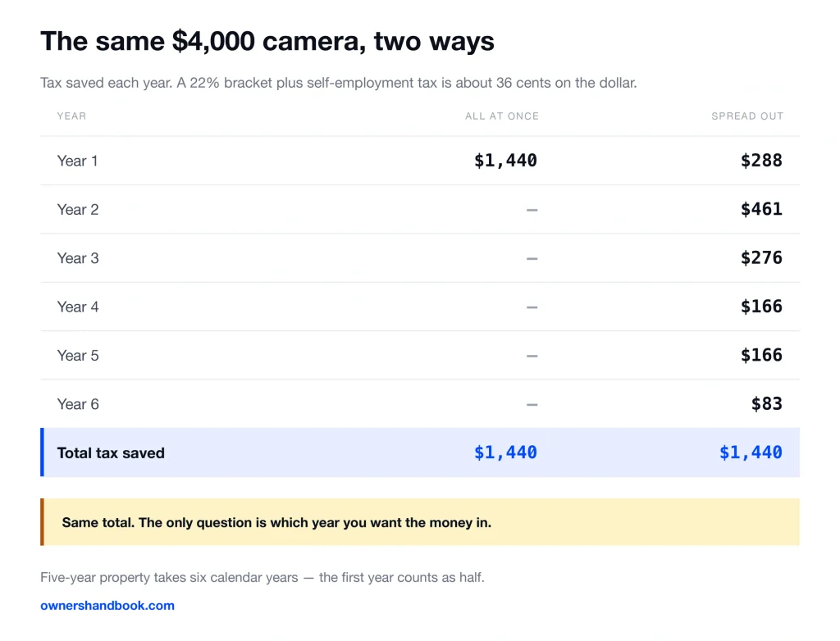
Task: Select the $166 value in Year 5
Action: [761, 355]
